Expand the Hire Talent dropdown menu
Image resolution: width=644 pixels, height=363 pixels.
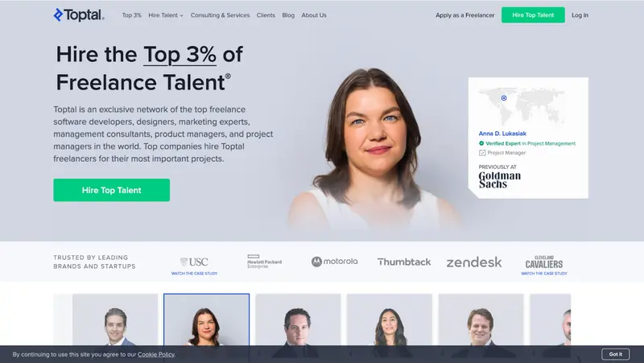point(166,15)
